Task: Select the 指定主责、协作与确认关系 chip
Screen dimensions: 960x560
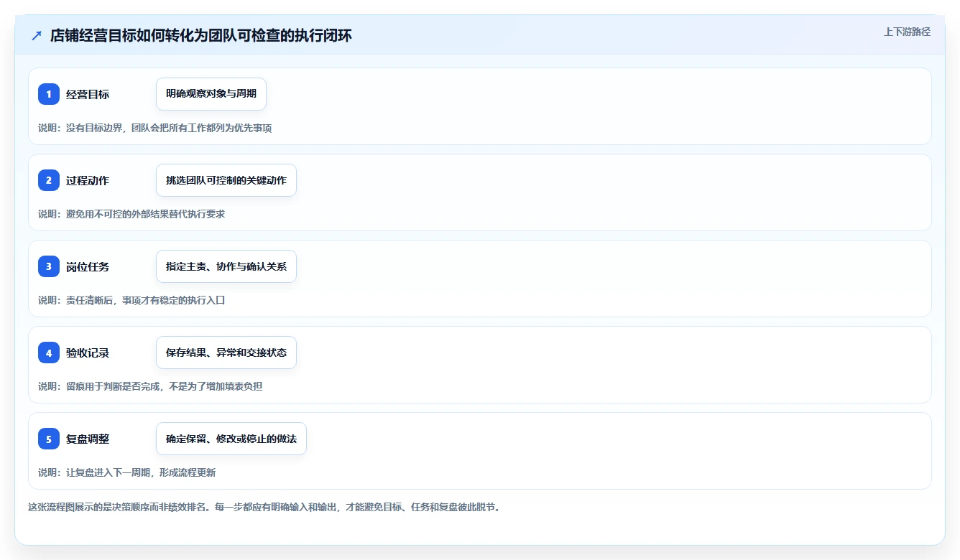Action: (226, 266)
